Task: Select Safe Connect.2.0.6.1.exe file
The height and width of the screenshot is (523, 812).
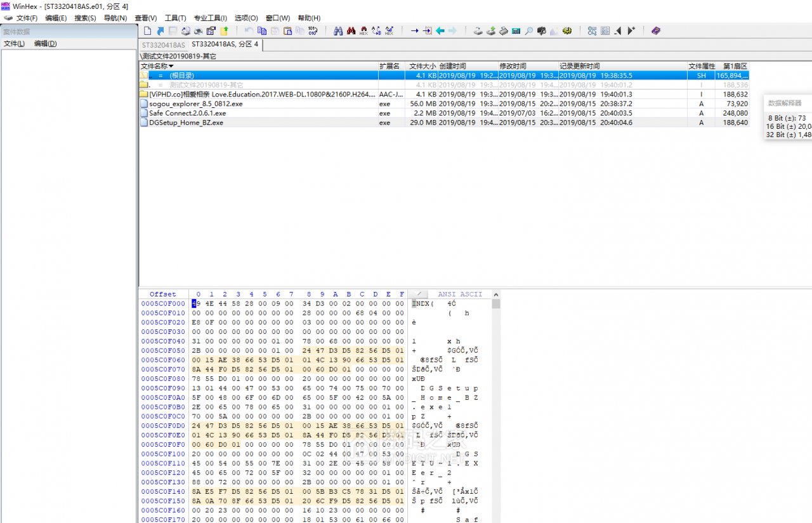Action: point(444,113)
